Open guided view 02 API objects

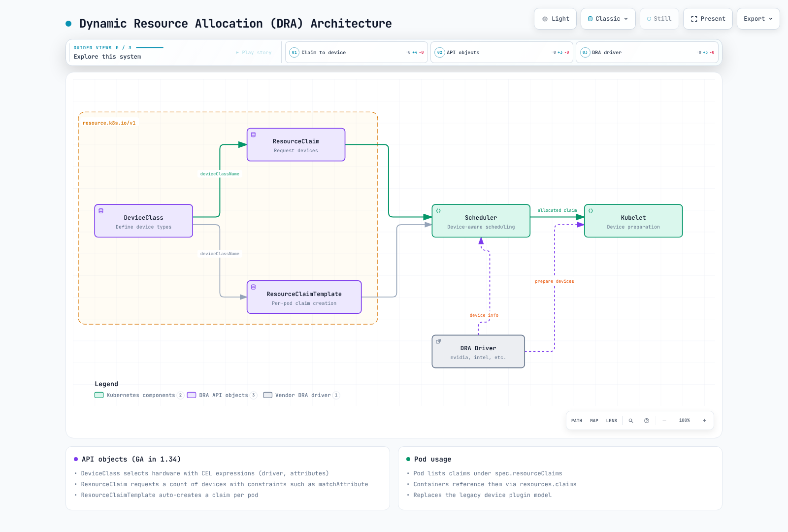[x=502, y=52]
